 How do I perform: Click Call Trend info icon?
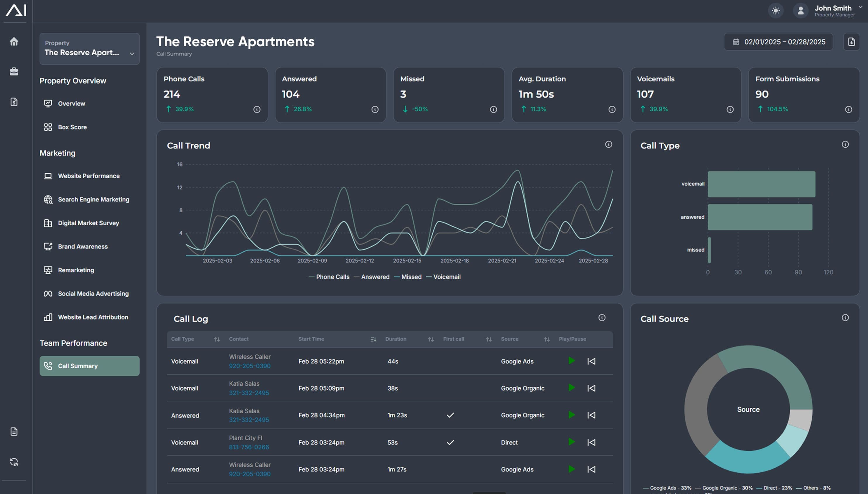point(608,144)
